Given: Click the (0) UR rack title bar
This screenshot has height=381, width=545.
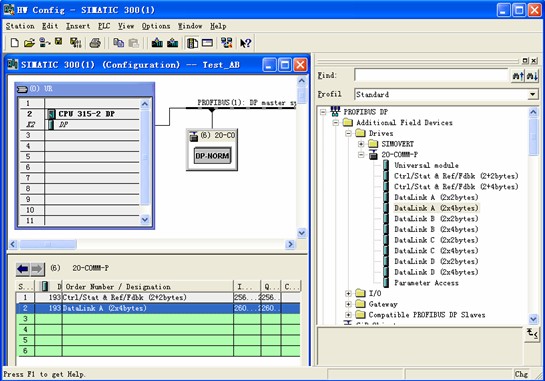Looking at the screenshot, I should pyautogui.click(x=84, y=89).
